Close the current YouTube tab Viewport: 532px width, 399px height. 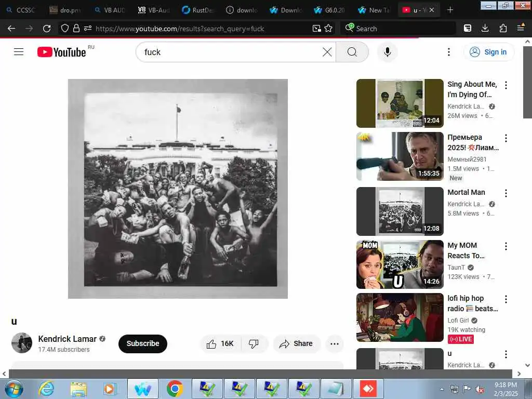432,10
